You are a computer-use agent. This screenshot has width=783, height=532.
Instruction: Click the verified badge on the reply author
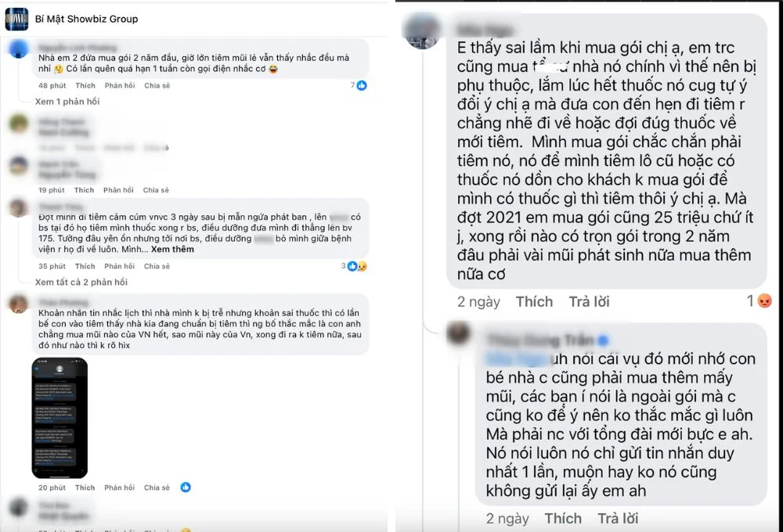(603, 340)
